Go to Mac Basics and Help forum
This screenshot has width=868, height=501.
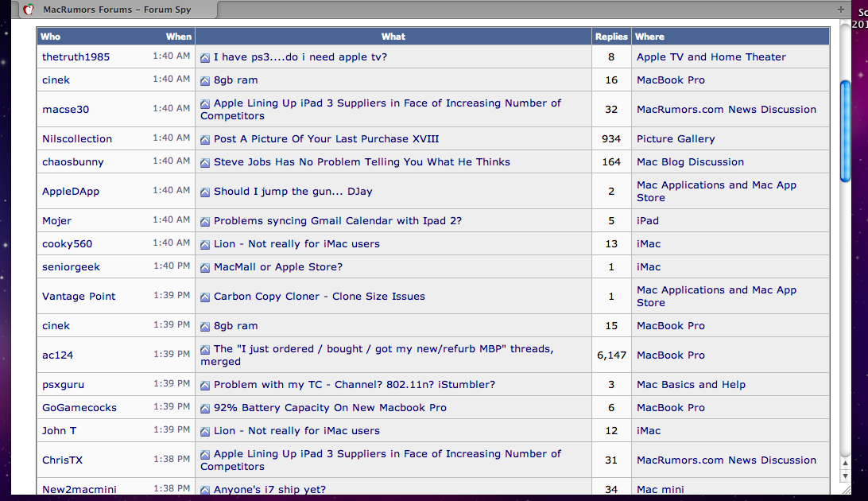691,385
